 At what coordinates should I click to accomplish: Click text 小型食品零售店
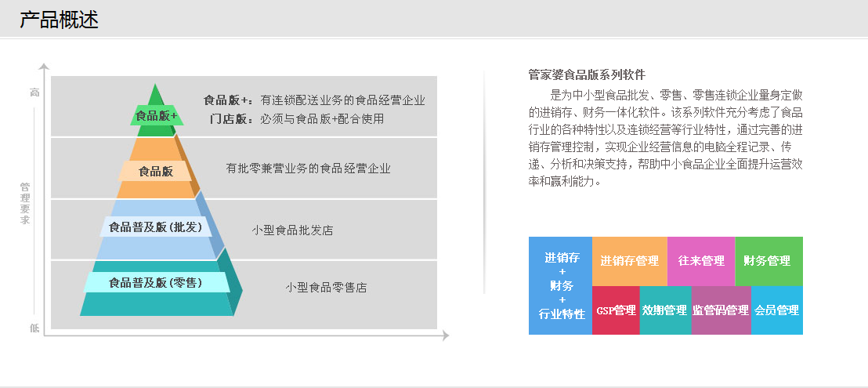[x=326, y=287]
